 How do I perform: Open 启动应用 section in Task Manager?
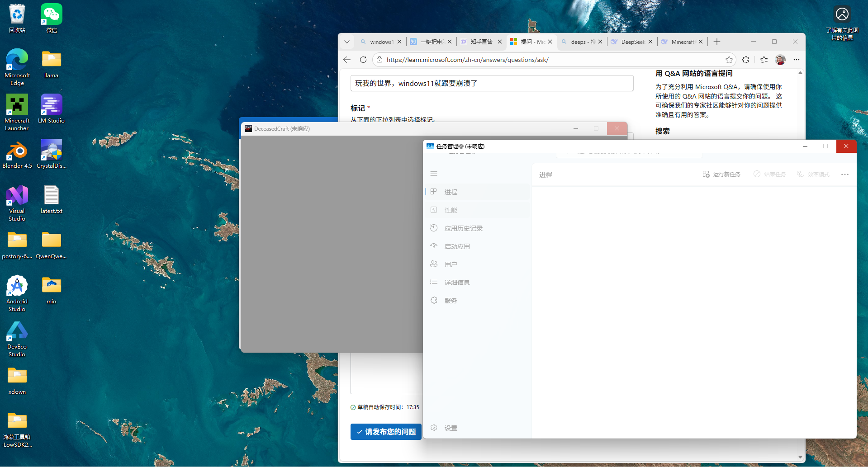(x=457, y=246)
